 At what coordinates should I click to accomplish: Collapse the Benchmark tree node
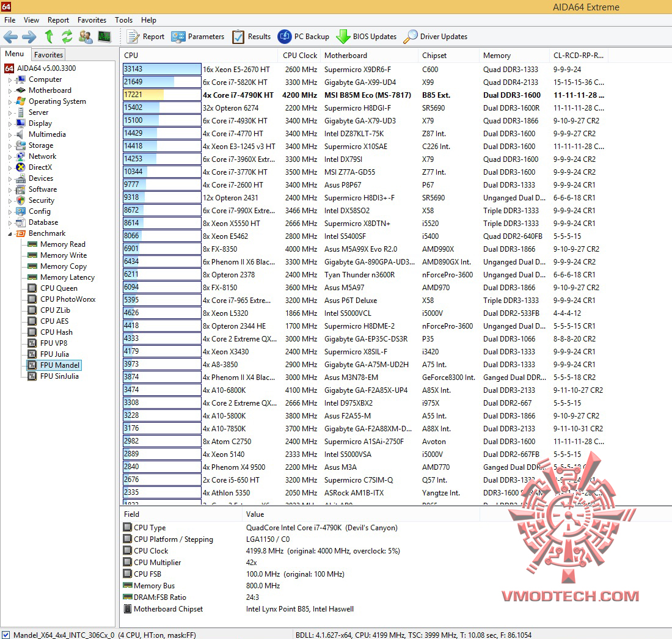(x=10, y=234)
